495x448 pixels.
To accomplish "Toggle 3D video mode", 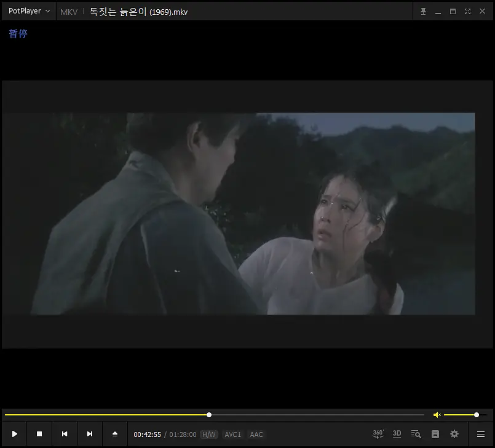I will pos(397,434).
